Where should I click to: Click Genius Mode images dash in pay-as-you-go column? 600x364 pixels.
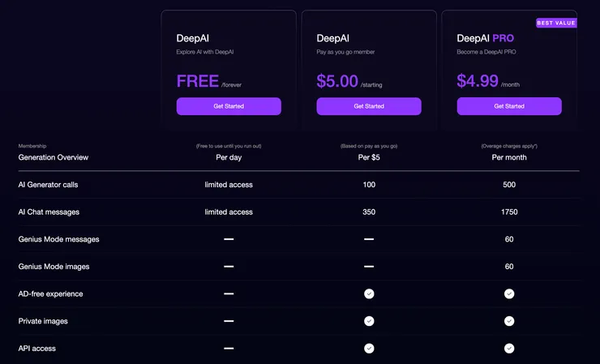(369, 267)
